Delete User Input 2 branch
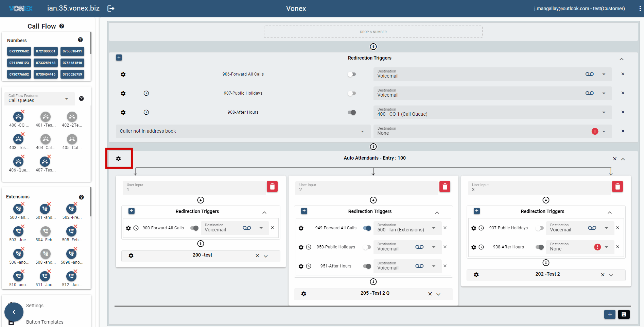Viewport: 644px width, 327px height. click(445, 186)
